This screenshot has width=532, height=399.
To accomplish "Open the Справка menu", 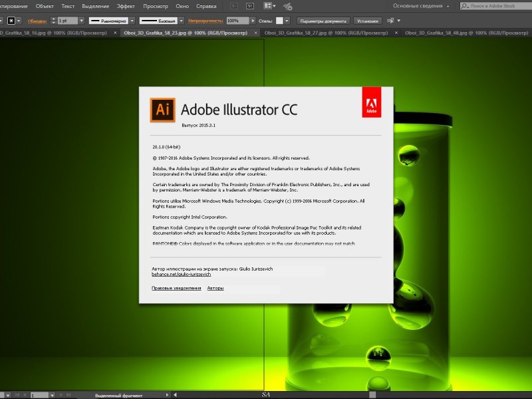I will 206,6.
